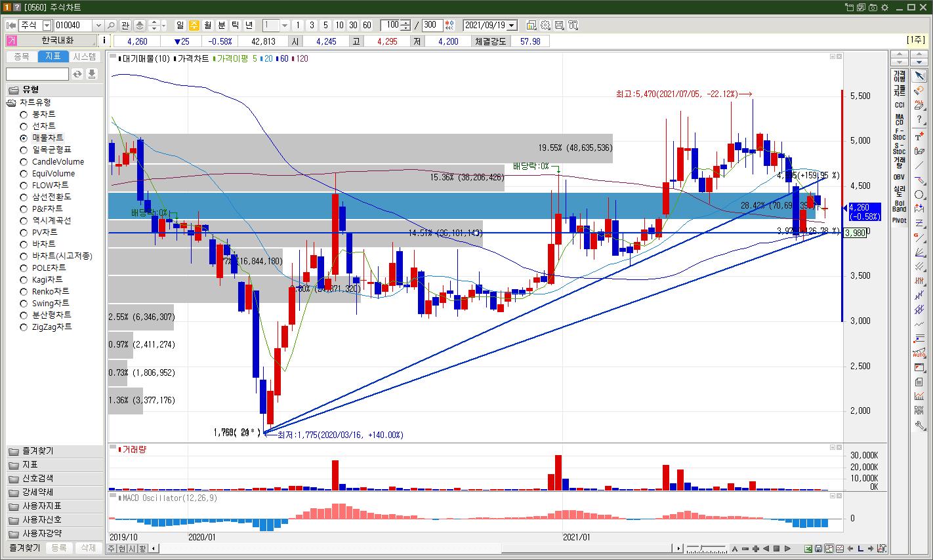Image resolution: width=933 pixels, height=560 pixels.
Task: Open the tick interval dropdown showing 1
Action: 285,25
